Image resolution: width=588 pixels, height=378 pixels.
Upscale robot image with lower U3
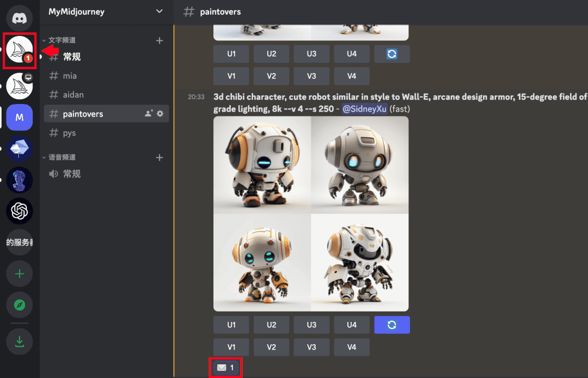click(311, 325)
